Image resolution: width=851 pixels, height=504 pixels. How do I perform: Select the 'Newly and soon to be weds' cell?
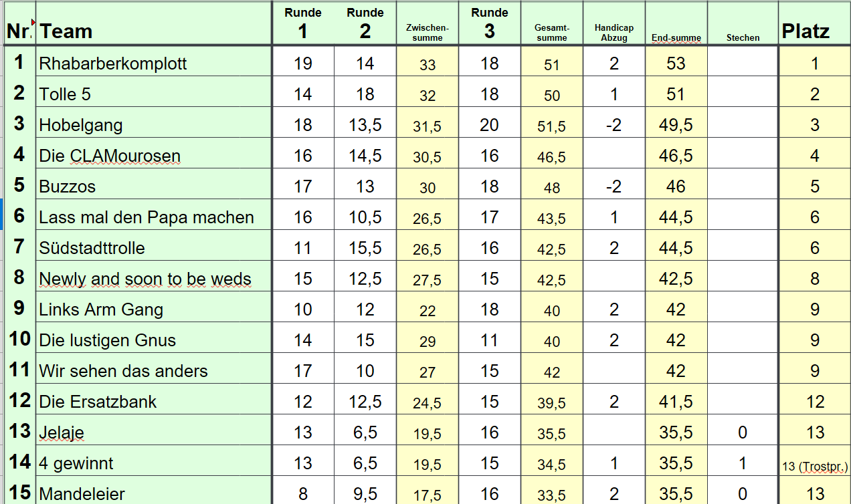pos(154,279)
